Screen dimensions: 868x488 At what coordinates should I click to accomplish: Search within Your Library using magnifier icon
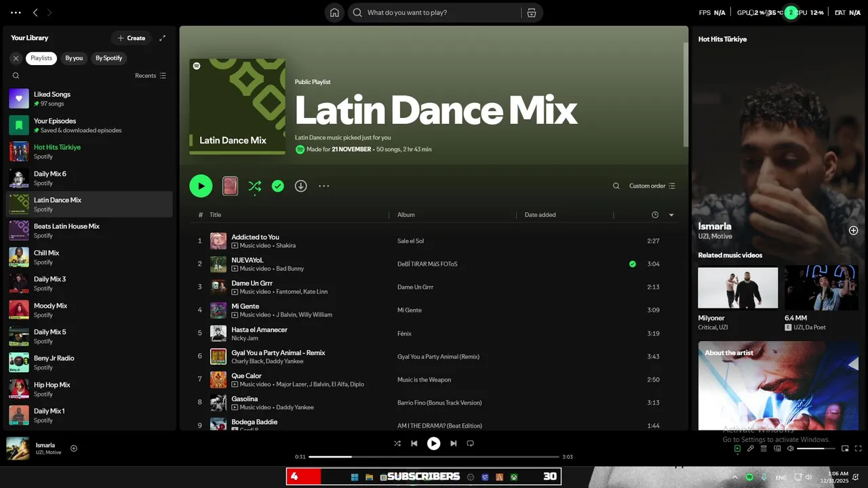click(16, 76)
